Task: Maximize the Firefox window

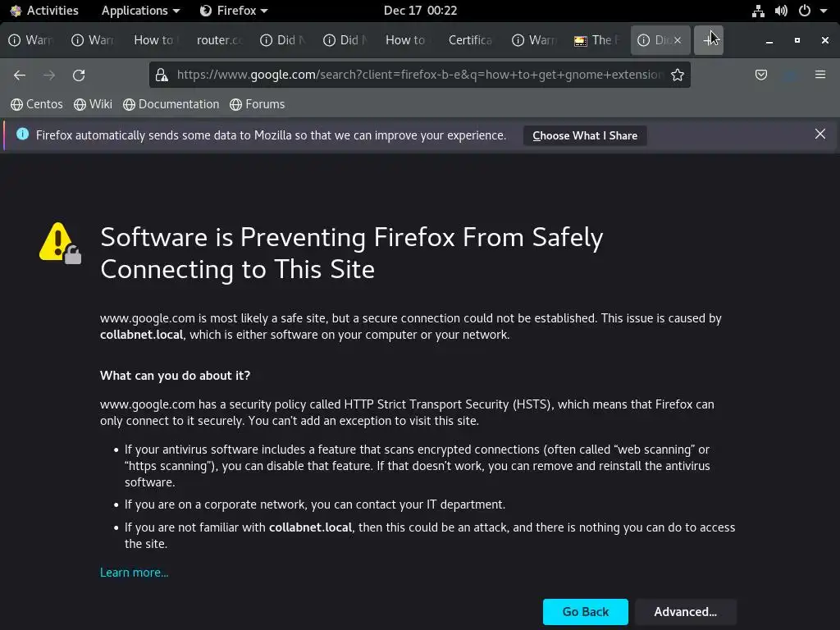Action: (797, 40)
